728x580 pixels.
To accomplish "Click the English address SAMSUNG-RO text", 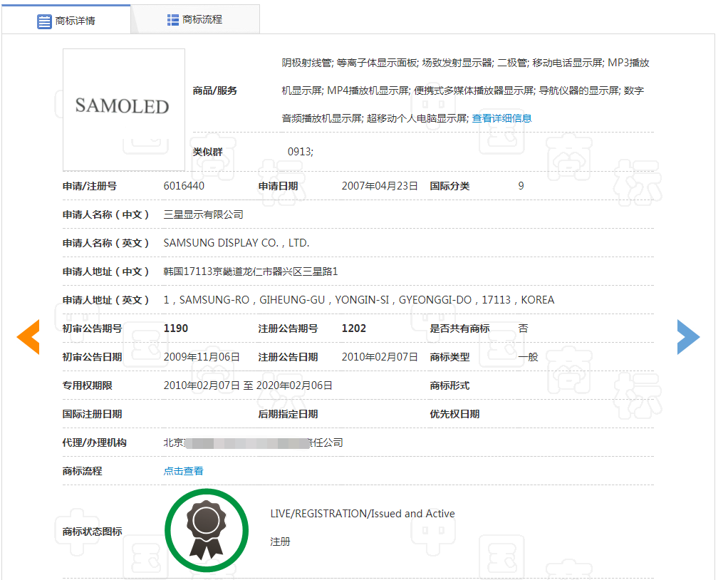I will click(x=359, y=300).
